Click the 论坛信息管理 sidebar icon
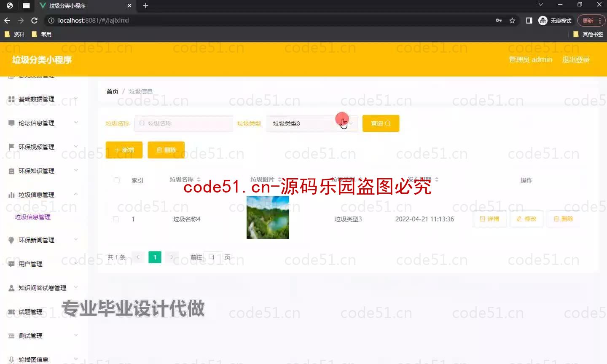This screenshot has width=607, height=364. click(x=11, y=123)
